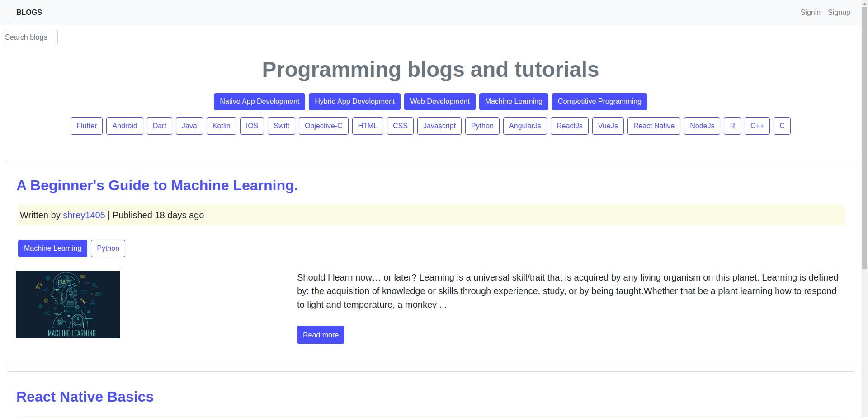Select Competitive Programming category
Viewport: 868px width, 417px height.
click(x=599, y=102)
